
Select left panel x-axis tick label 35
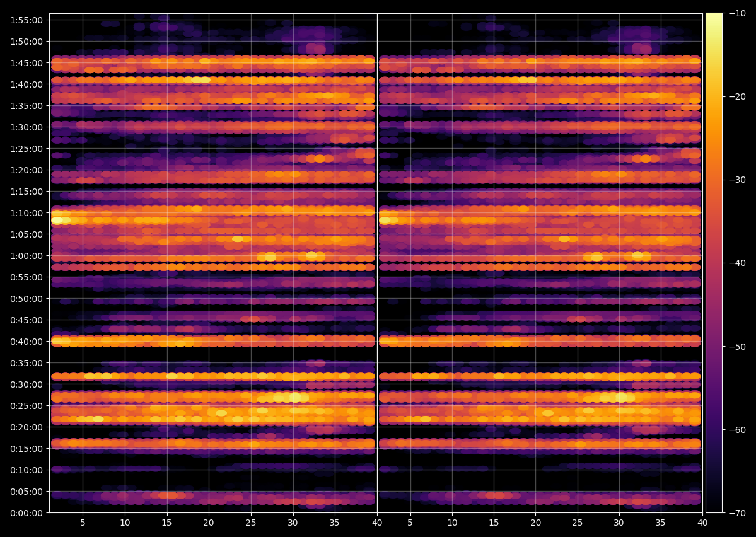335,523
